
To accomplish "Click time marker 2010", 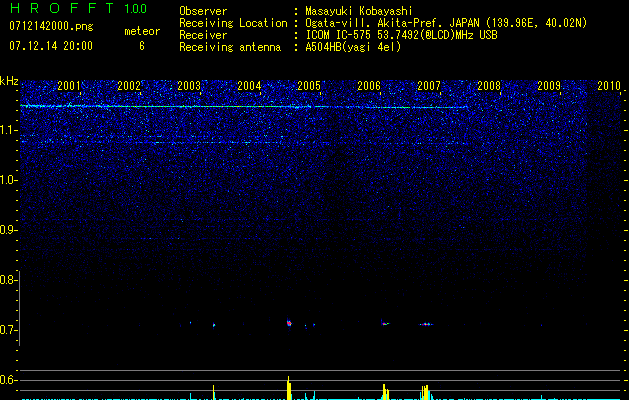I will pos(609,85).
